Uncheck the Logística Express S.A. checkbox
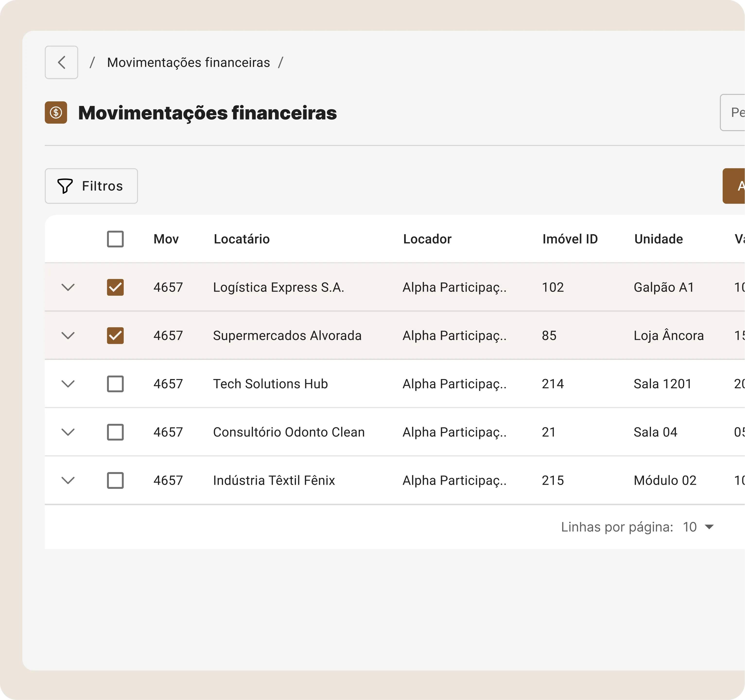Viewport: 745px width, 700px height. click(x=115, y=287)
